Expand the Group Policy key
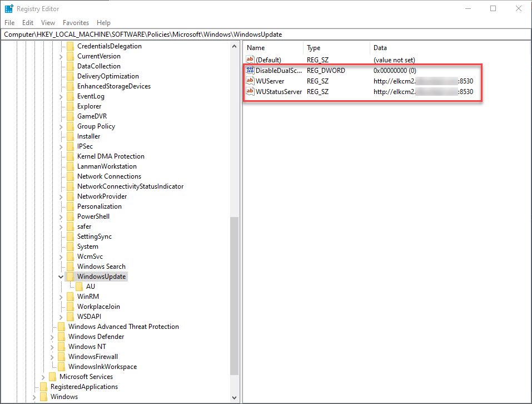This screenshot has width=532, height=404. click(61, 127)
